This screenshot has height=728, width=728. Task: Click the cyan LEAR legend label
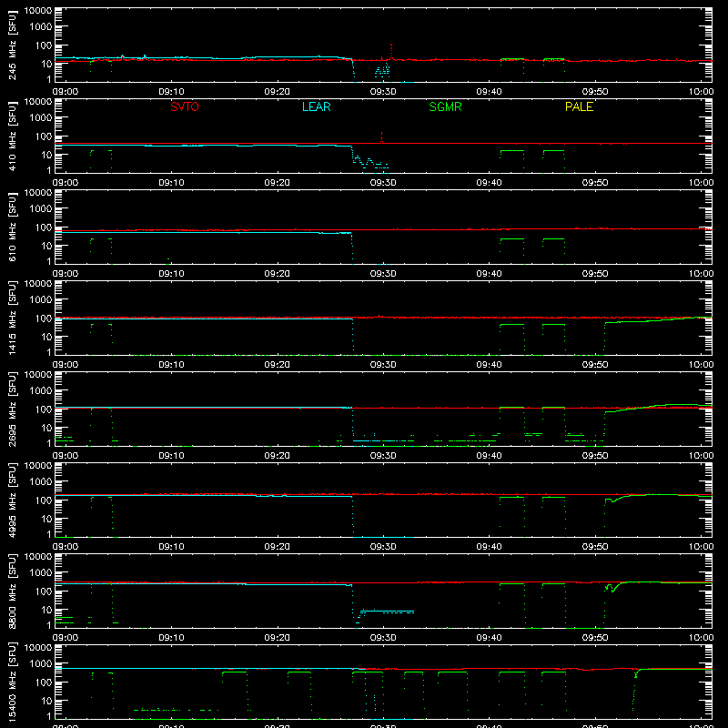click(316, 106)
